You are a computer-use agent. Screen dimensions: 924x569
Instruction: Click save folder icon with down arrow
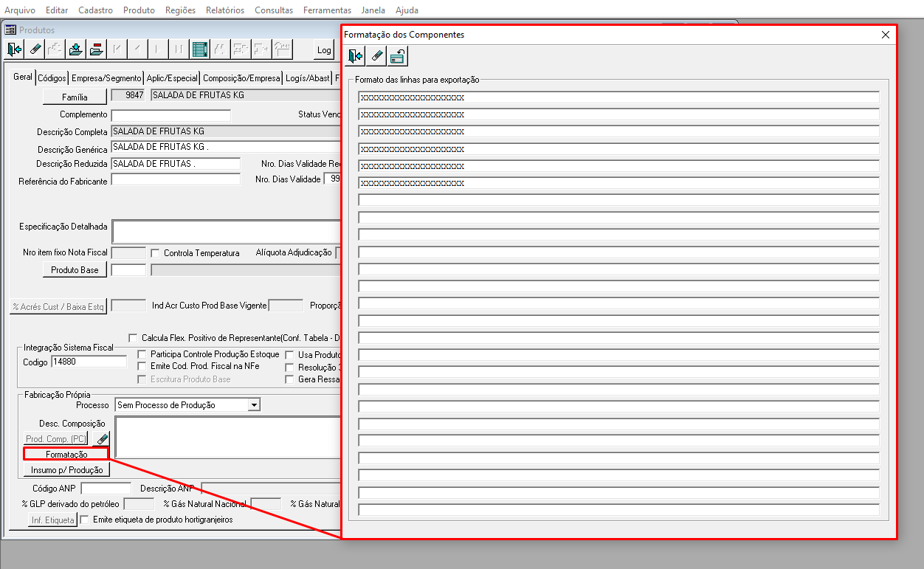tap(76, 49)
